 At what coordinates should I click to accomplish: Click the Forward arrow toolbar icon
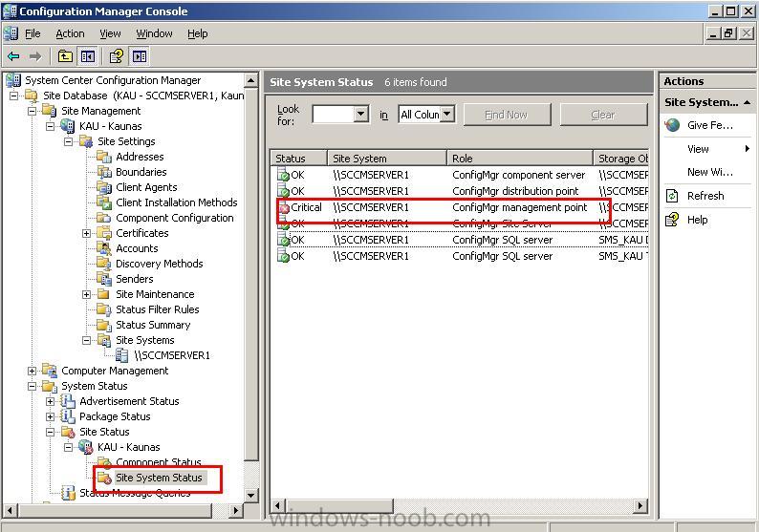34,56
